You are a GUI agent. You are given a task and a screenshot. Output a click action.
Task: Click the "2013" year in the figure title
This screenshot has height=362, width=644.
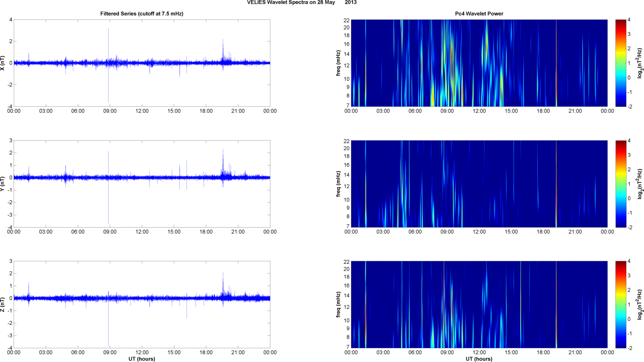pyautogui.click(x=351, y=3)
